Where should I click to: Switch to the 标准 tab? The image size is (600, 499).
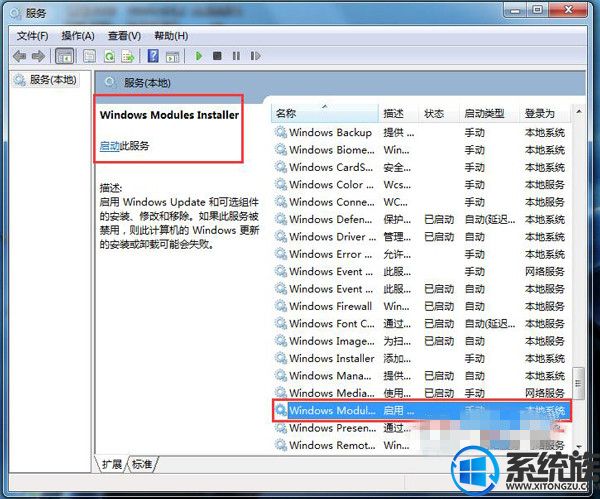pyautogui.click(x=142, y=464)
